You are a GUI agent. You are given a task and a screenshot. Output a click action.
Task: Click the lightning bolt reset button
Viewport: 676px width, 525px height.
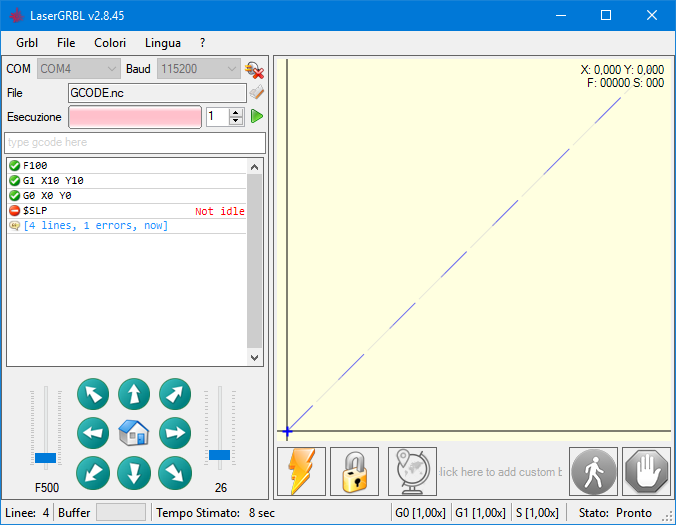302,471
